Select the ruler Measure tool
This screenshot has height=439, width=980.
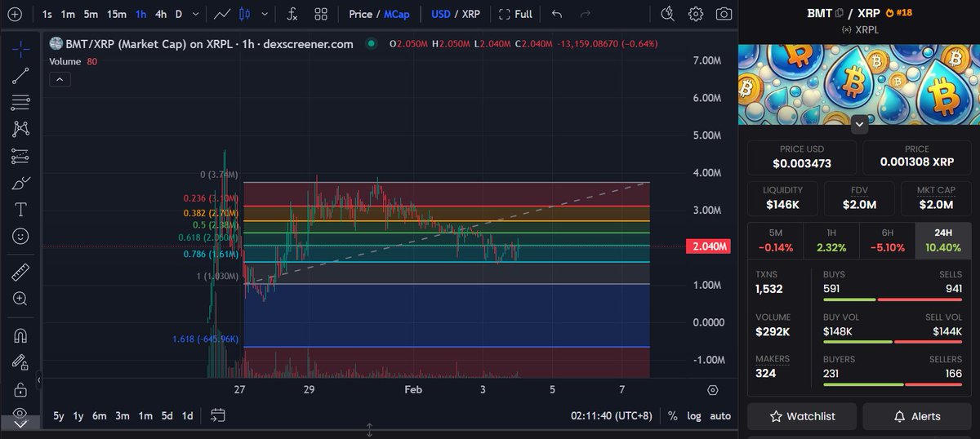click(21, 272)
